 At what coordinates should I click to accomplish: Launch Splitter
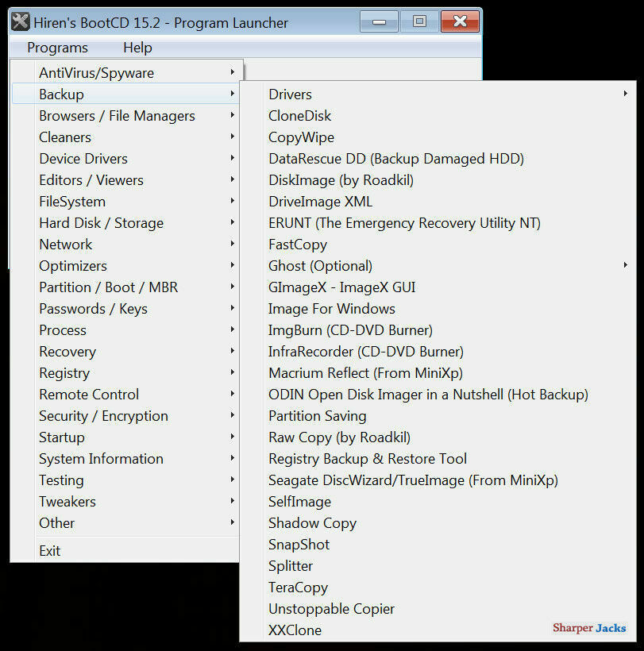(x=438, y=566)
